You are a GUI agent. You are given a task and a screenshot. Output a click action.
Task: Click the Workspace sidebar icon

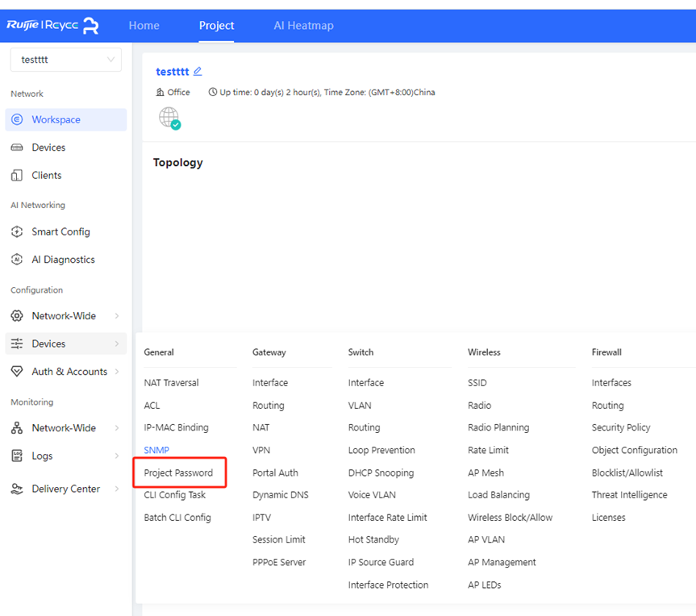click(x=17, y=119)
